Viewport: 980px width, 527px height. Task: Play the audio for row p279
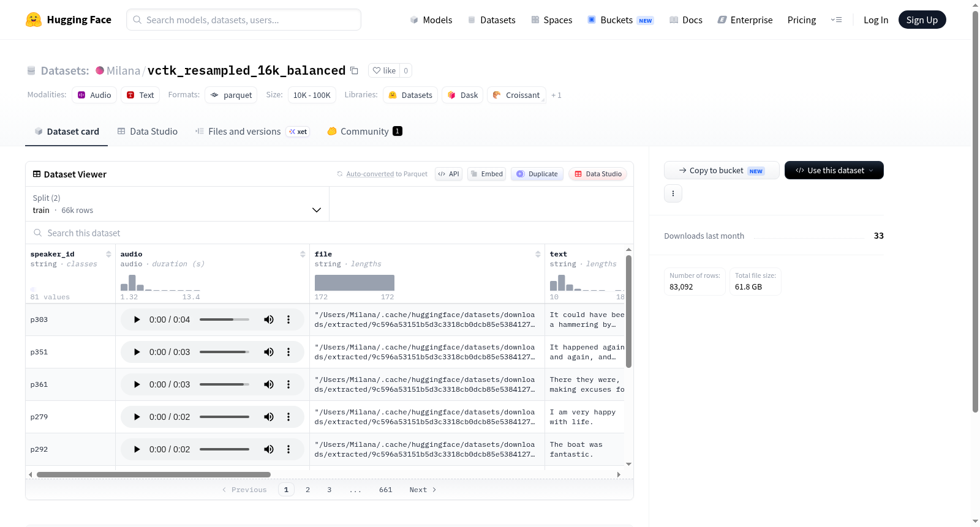point(137,417)
